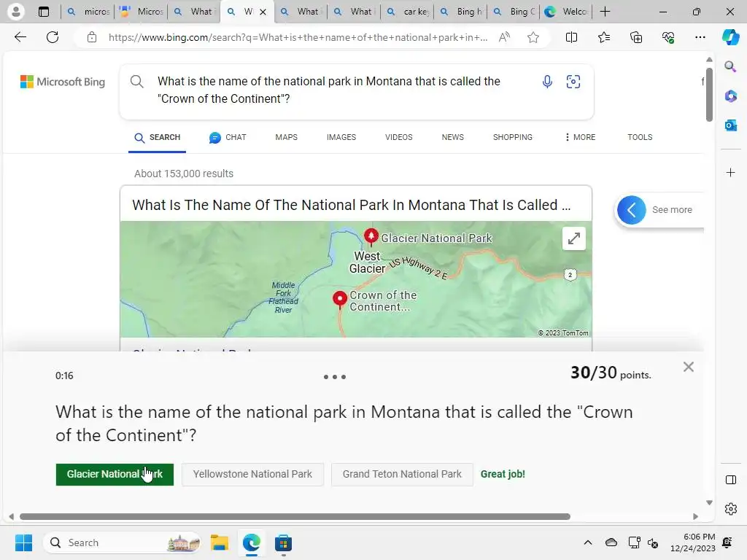View site information lock icon
747x560 pixels.
coord(92,37)
